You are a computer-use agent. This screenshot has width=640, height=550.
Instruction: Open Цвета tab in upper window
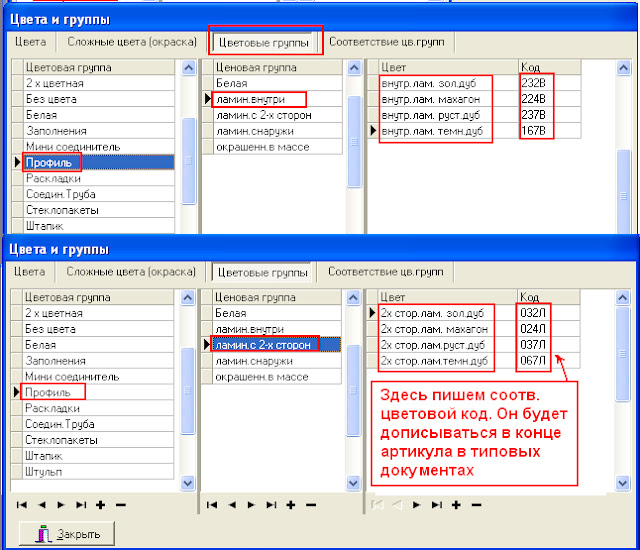30,42
